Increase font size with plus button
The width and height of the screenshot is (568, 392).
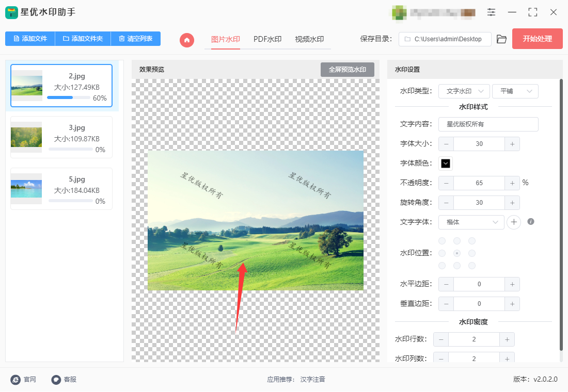tap(512, 144)
